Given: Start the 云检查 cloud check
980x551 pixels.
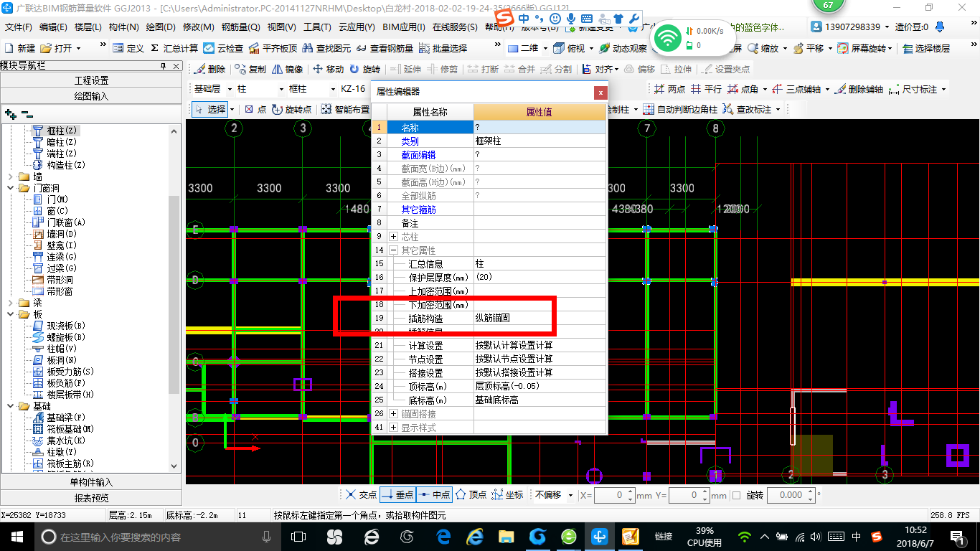Looking at the screenshot, I should [224, 48].
